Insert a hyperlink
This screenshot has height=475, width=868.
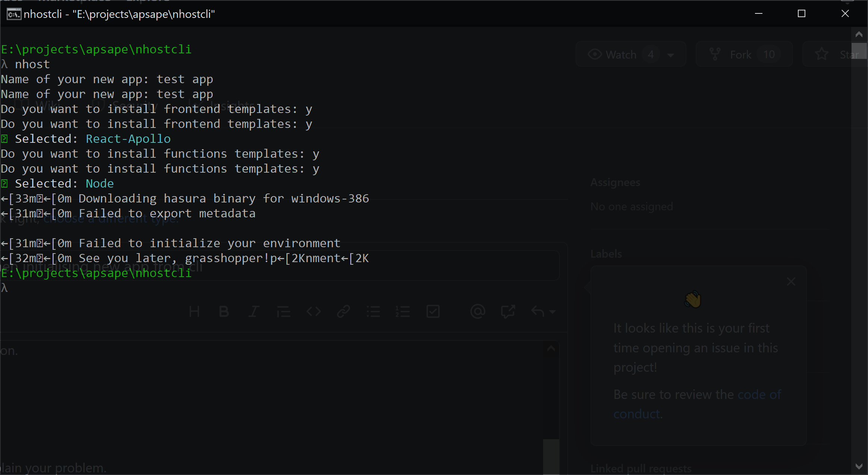(x=343, y=311)
